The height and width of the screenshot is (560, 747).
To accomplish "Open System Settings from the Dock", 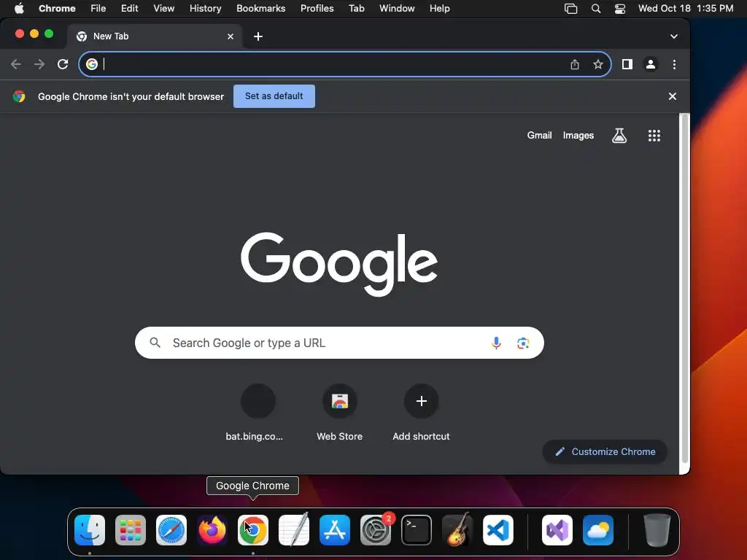I will click(376, 530).
